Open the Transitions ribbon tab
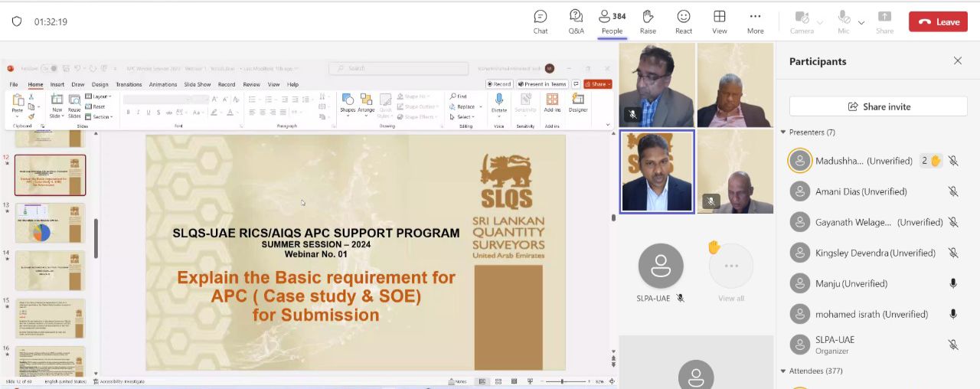The image size is (980, 389). pos(129,84)
